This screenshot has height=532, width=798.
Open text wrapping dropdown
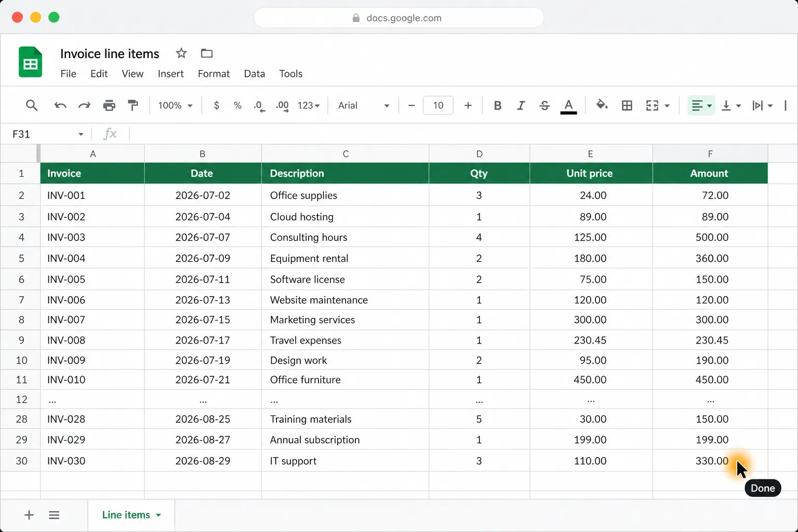pyautogui.click(x=762, y=105)
